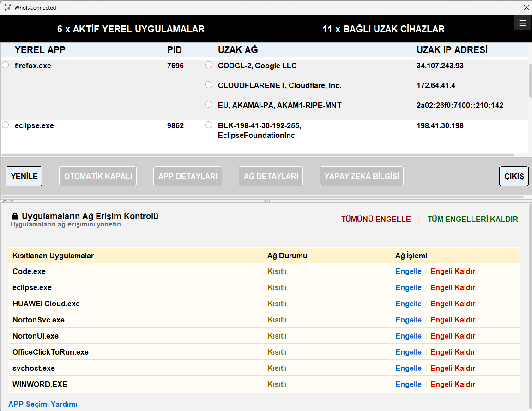Click the Kısıtlı status for svchost.exe
The image size is (532, 411).
pos(277,368)
